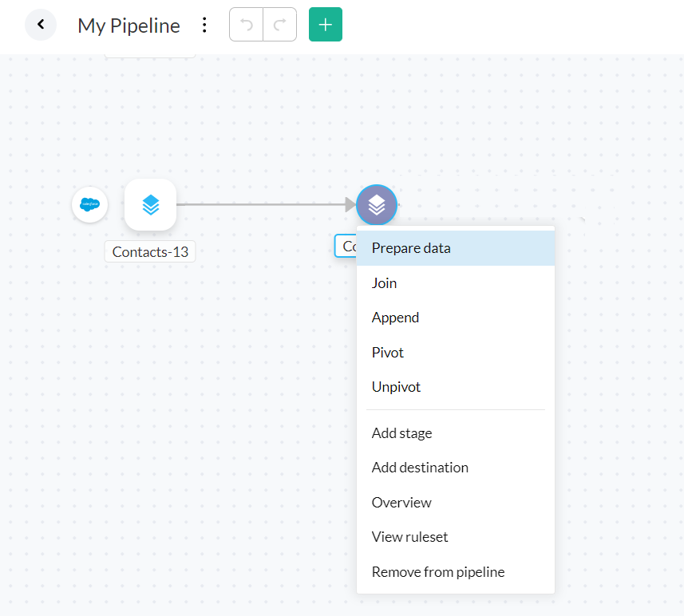Click the Contacts-13 stage label

click(150, 252)
